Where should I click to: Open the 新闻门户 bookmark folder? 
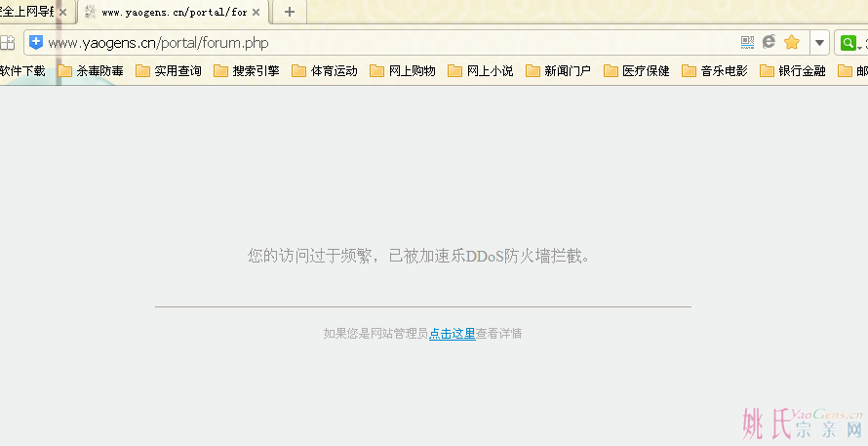pos(559,70)
